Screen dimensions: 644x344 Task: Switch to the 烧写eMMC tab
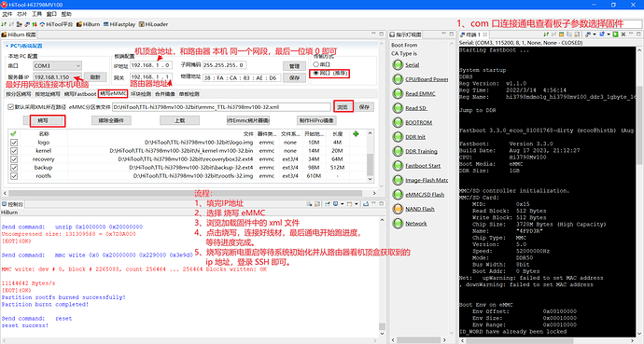[x=113, y=94]
